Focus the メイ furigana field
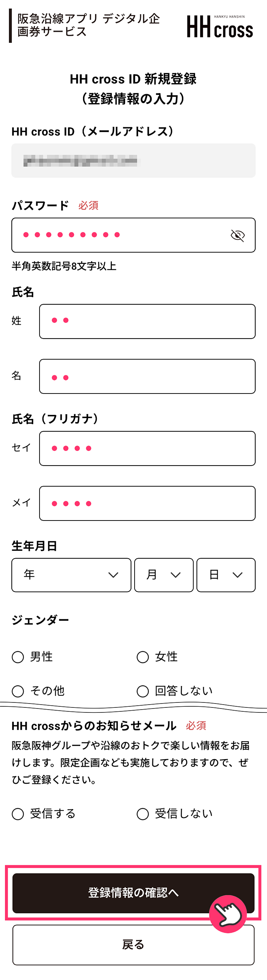Screen dimensions: 267x980 pyautogui.click(x=147, y=503)
